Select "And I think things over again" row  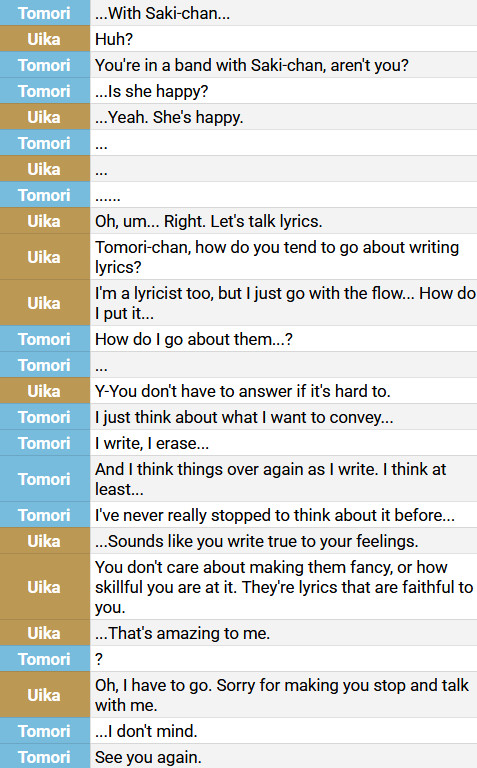click(270, 479)
